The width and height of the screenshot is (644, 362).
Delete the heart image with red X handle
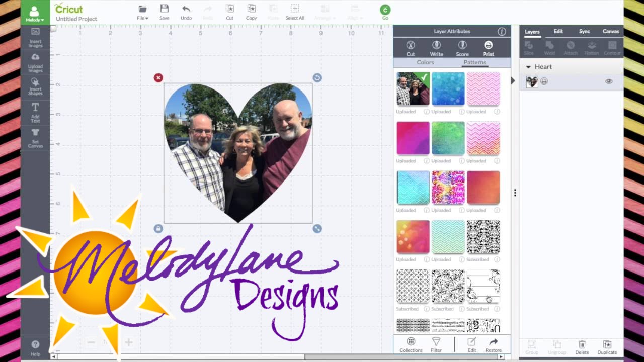pos(158,77)
